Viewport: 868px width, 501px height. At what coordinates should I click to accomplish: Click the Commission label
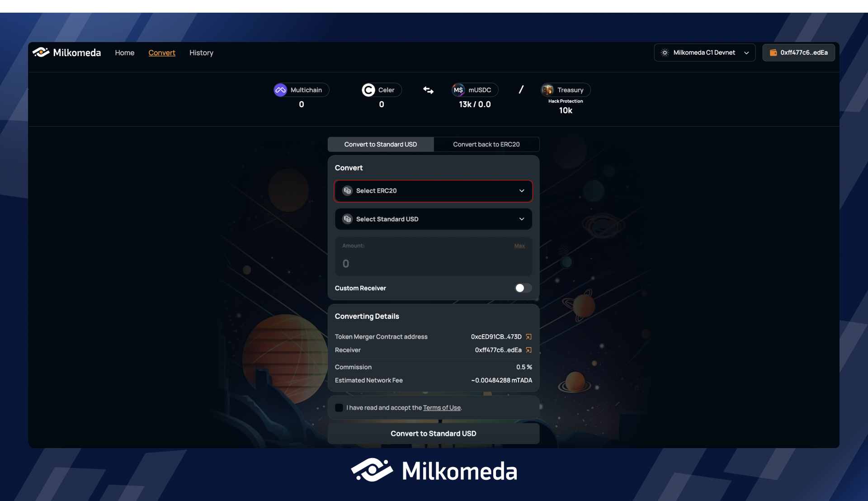pyautogui.click(x=353, y=367)
